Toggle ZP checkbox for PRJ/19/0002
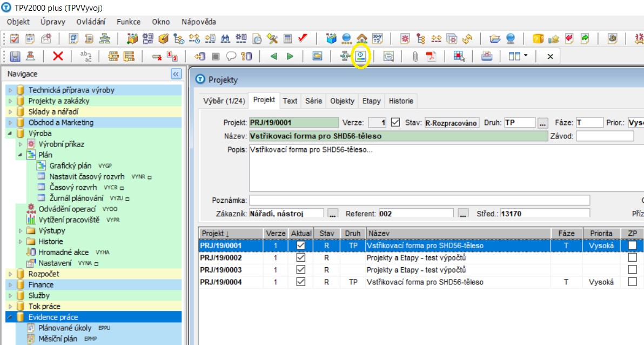 [x=633, y=257]
